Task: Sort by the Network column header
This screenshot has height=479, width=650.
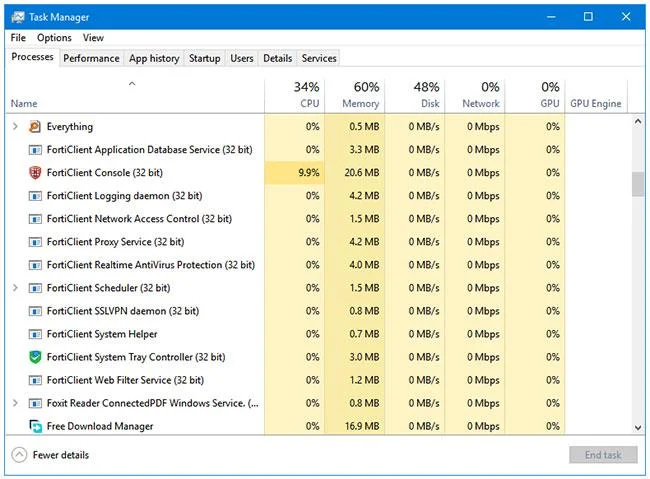Action: coord(475,95)
